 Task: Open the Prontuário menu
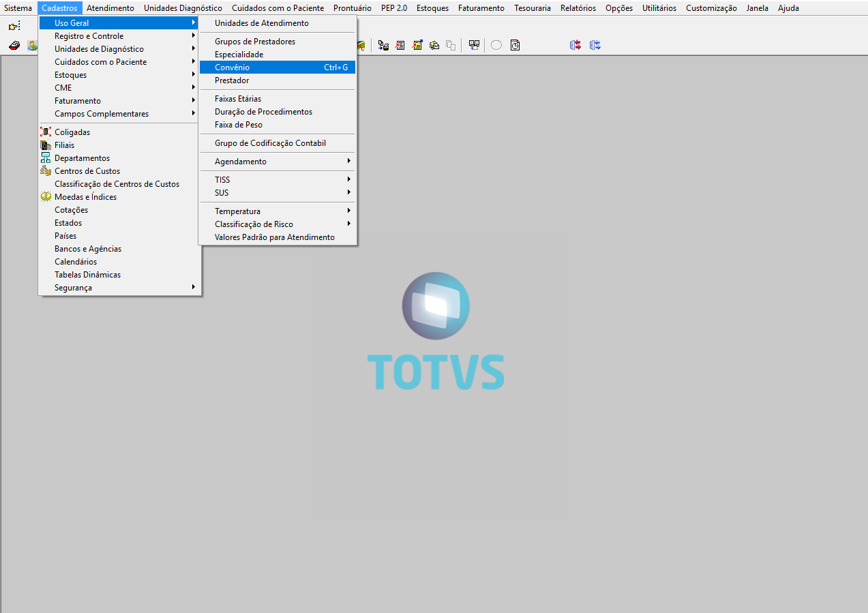coord(353,8)
